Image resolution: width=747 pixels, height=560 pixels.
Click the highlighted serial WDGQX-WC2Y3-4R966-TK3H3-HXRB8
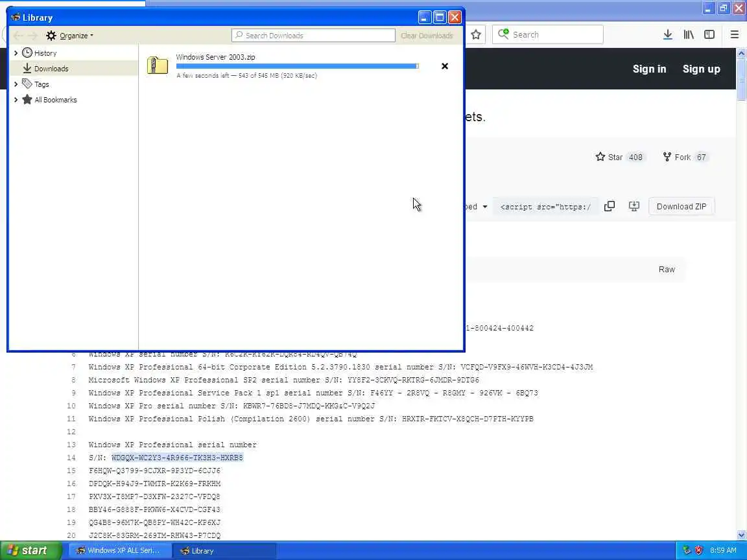(x=177, y=458)
